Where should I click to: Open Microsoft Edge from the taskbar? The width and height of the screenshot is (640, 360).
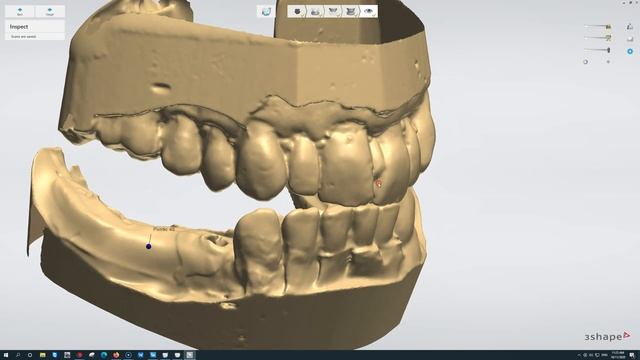coord(104,356)
